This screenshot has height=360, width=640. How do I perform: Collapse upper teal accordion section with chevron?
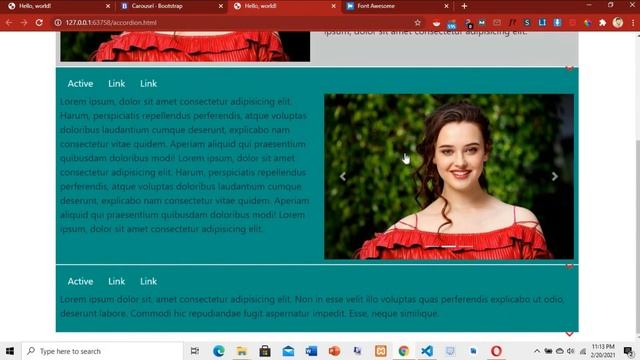point(569,68)
